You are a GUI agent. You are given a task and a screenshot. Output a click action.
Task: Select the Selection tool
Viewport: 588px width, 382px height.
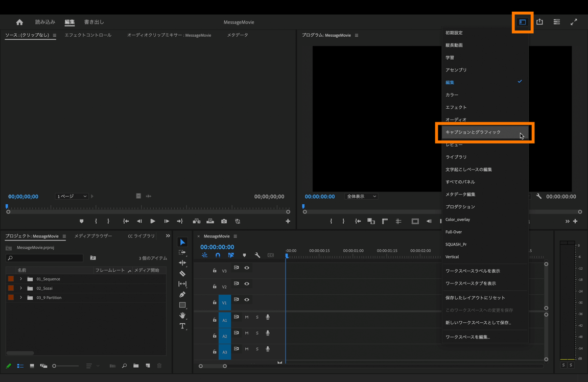(x=182, y=242)
